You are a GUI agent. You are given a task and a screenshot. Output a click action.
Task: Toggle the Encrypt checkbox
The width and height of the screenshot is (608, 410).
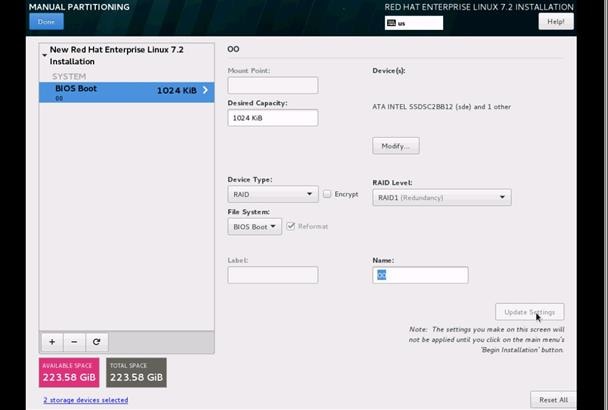tap(327, 194)
